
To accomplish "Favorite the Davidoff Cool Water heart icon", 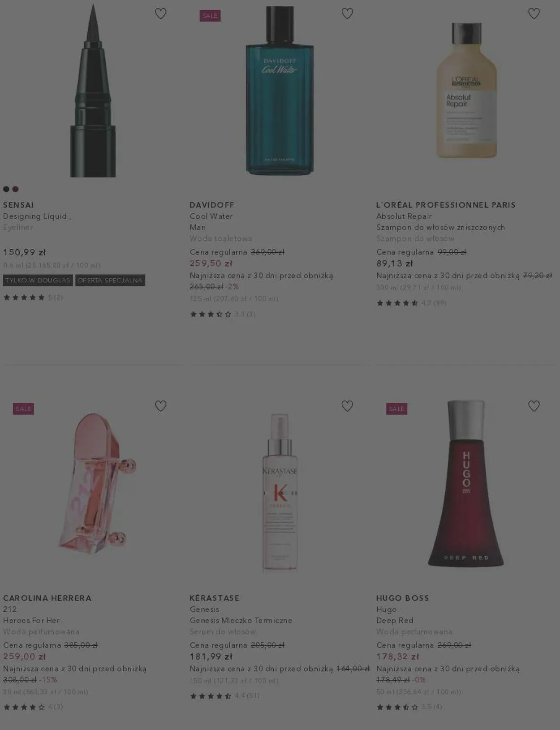I will pos(347,13).
